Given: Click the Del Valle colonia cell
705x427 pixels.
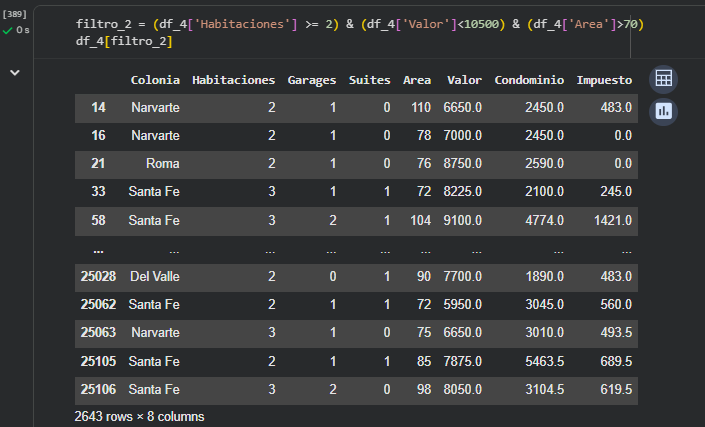Looking at the screenshot, I should (154, 276).
